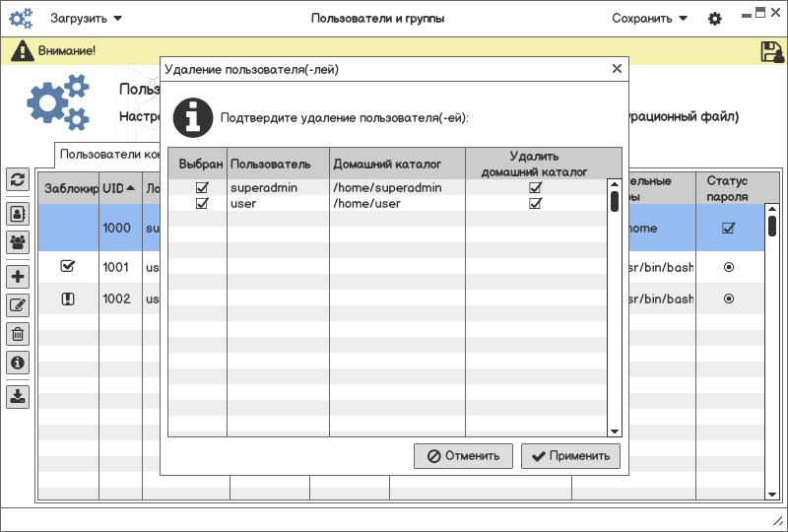This screenshot has height=532, width=788.
Task: Click the edit pencil icon in sidebar
Action: (18, 305)
